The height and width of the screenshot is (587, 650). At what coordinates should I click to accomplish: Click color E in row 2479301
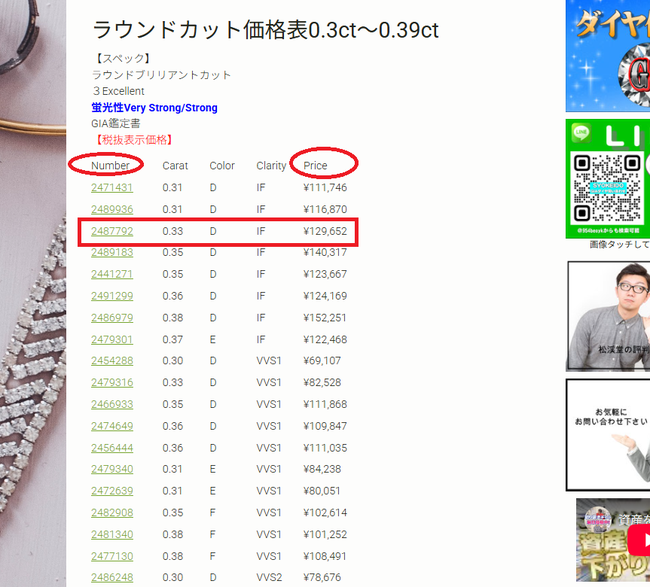tap(213, 340)
